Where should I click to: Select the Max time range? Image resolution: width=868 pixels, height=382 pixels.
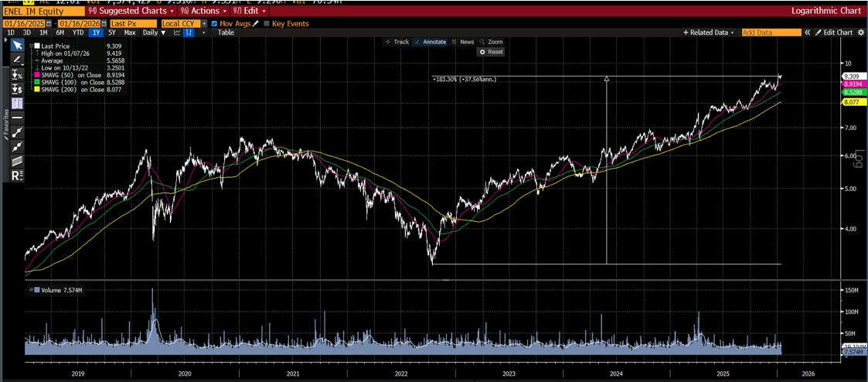(130, 32)
